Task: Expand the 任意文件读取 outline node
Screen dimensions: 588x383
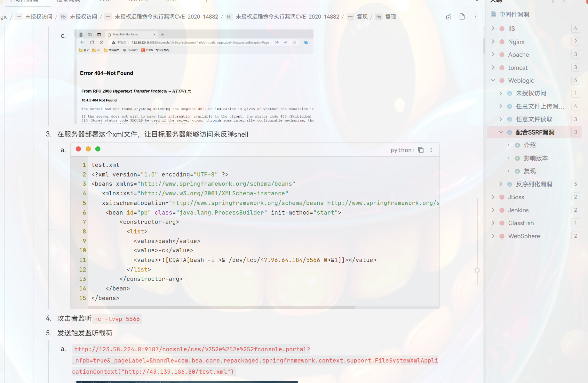Action: coord(501,119)
